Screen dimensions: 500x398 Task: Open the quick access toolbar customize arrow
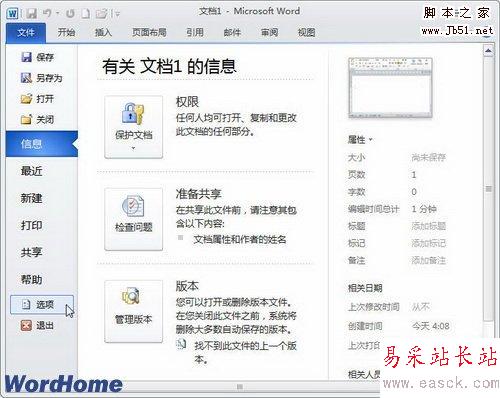tap(116, 14)
